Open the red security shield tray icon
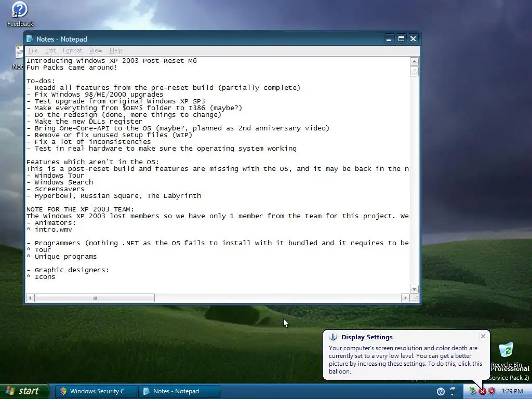The width and height of the screenshot is (532, 399). [x=491, y=392]
